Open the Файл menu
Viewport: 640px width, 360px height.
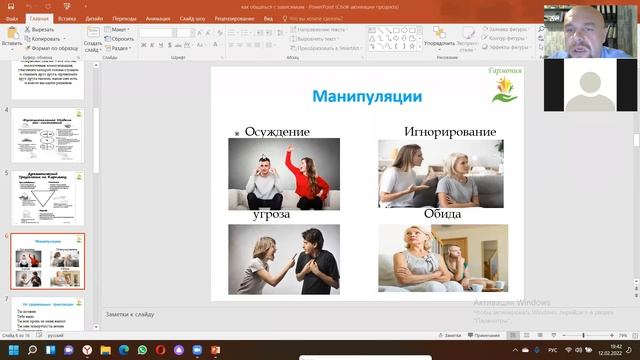[x=12, y=19]
